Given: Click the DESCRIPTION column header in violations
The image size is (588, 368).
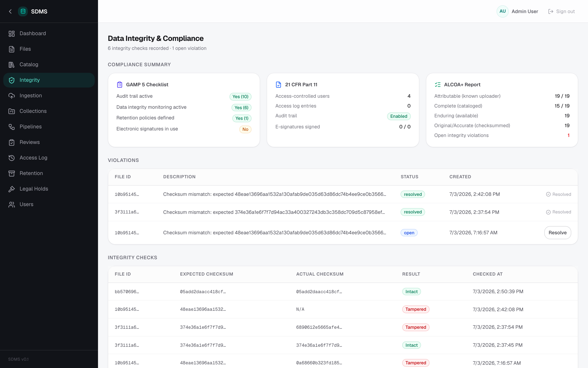Looking at the screenshot, I should 179,177.
